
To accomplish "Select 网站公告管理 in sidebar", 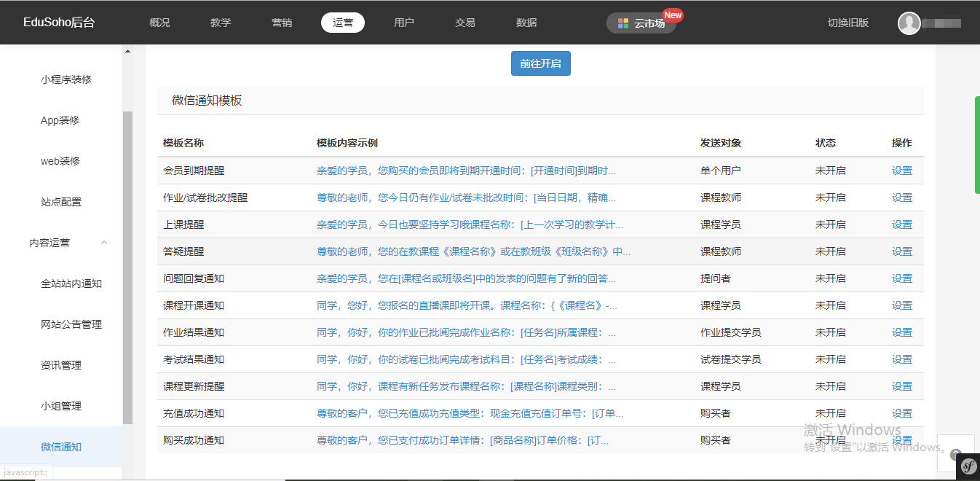I will coord(71,324).
